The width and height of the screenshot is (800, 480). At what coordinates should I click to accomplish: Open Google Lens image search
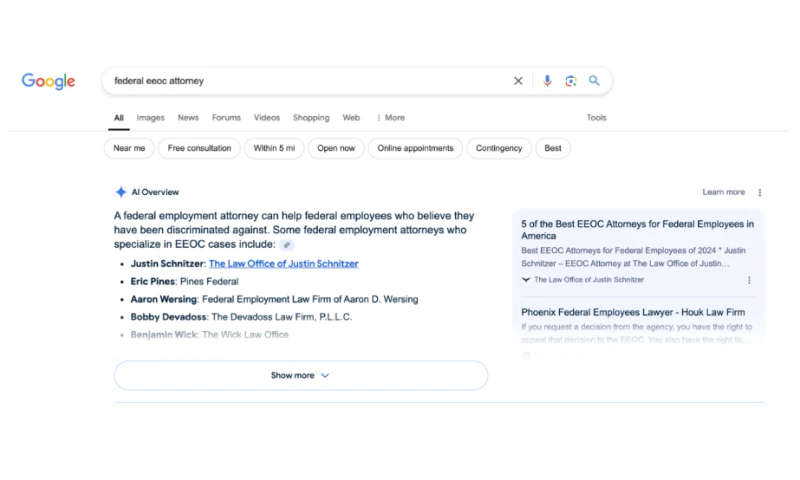click(x=571, y=81)
